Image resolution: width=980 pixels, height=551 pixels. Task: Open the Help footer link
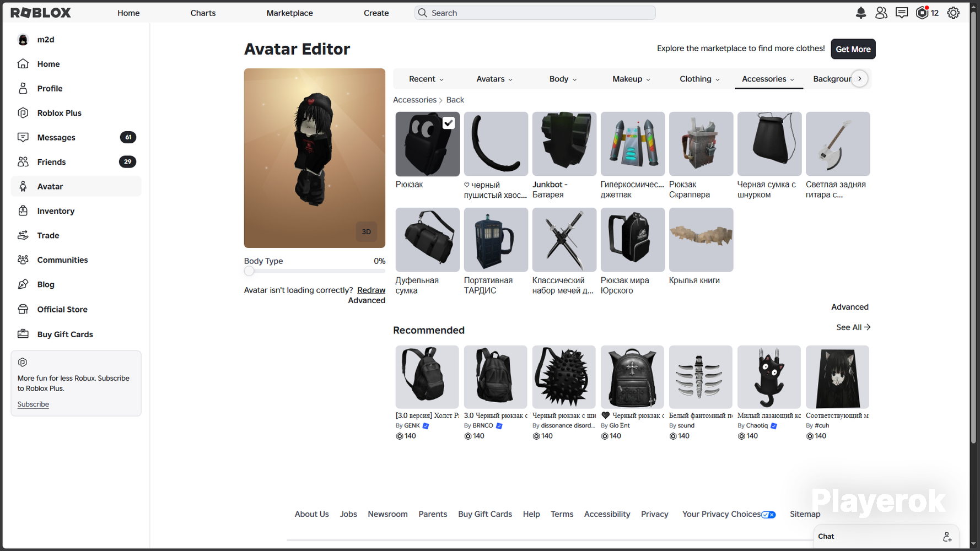[531, 514]
